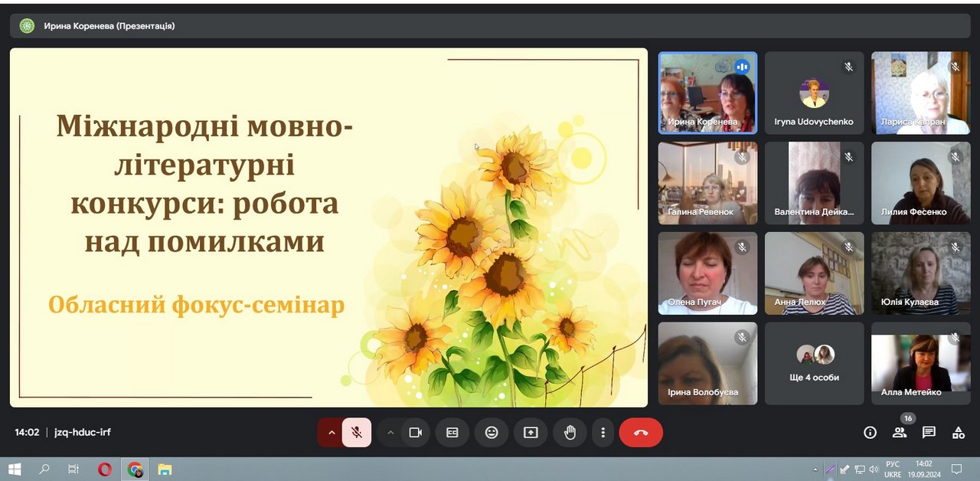This screenshot has height=481, width=980.
Task: Open Windows notification center
Action: click(956, 470)
